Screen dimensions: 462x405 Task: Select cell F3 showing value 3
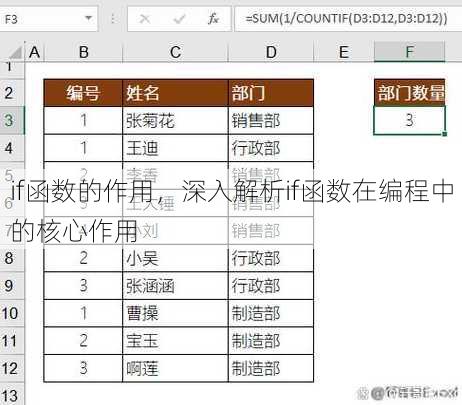pyautogui.click(x=410, y=120)
